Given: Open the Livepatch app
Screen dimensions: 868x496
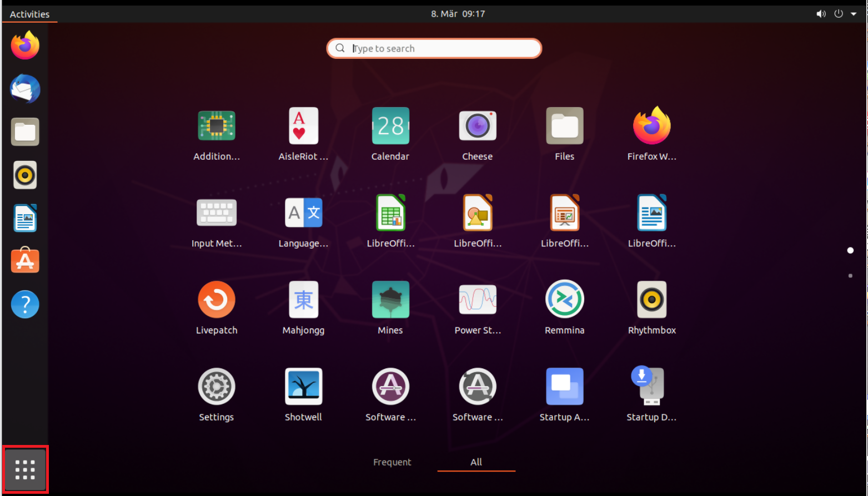Looking at the screenshot, I should [217, 300].
